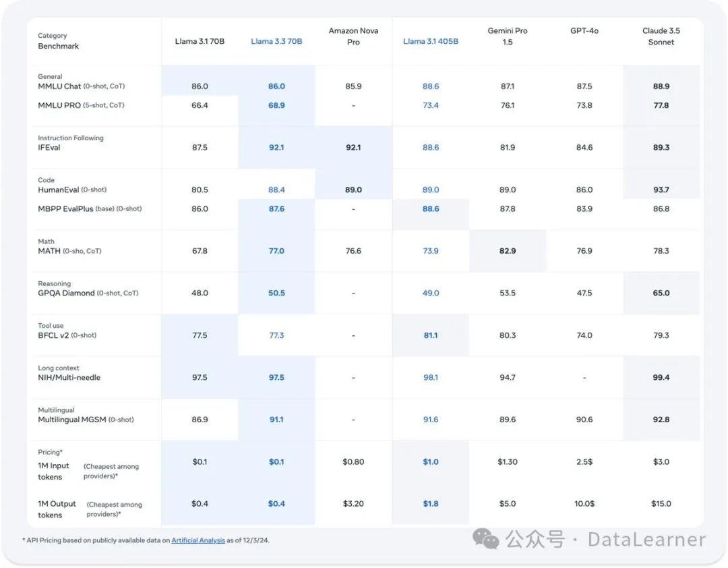Select Claude 3.5 Sonnet output price $15.0

tap(661, 504)
